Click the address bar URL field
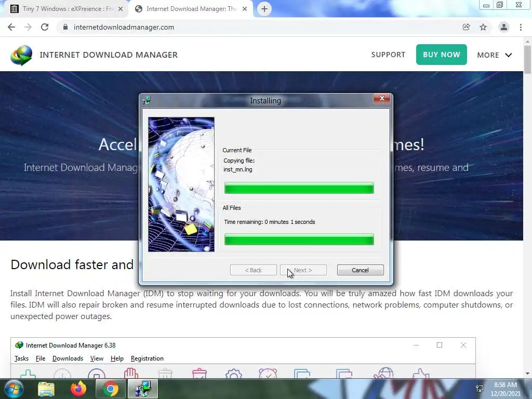The height and width of the screenshot is (399, 532). [x=261, y=27]
